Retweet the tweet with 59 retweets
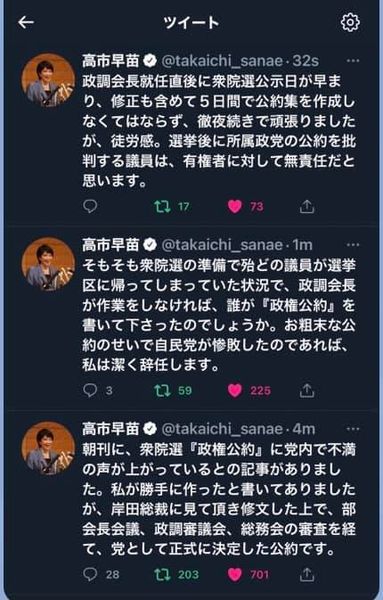Screen dimensions: 383x600 162,391
